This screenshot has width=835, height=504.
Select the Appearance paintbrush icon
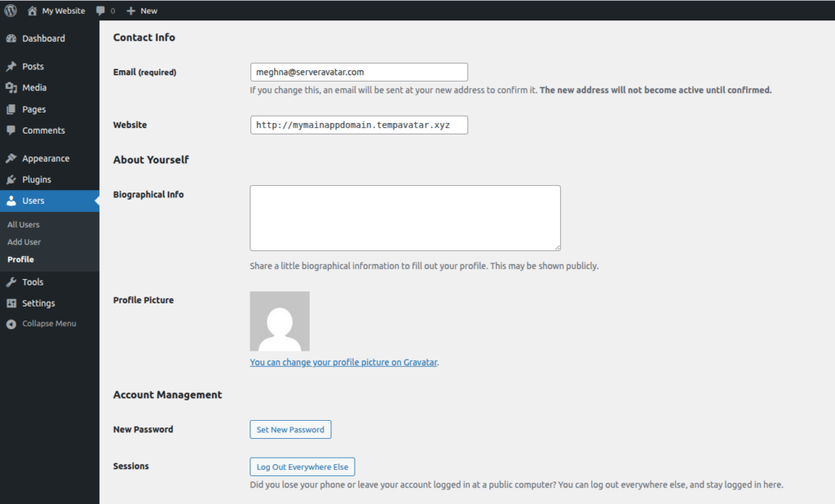tap(13, 157)
